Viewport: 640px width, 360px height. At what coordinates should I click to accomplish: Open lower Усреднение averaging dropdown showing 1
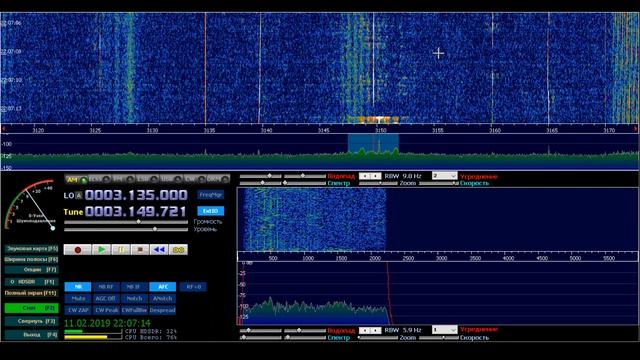coord(444,329)
